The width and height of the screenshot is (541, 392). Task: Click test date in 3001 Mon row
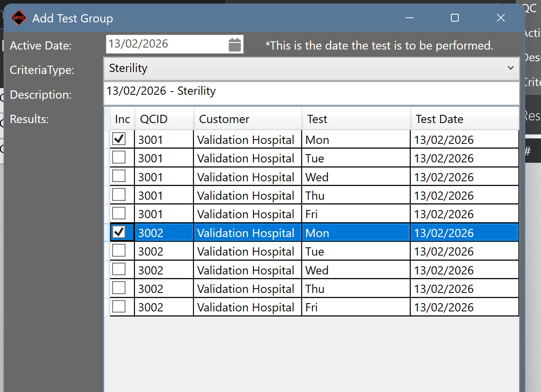[465, 140]
